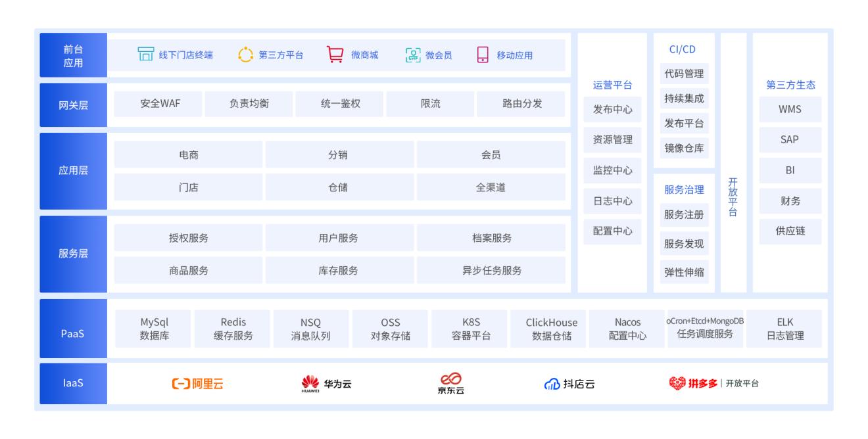Click the 异步任务服务 service box

pos(491,270)
